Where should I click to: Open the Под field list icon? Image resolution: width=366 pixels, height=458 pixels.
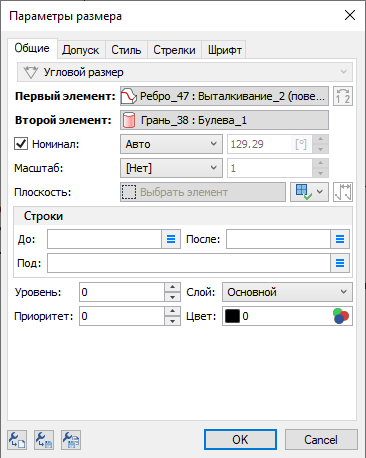coord(340,263)
